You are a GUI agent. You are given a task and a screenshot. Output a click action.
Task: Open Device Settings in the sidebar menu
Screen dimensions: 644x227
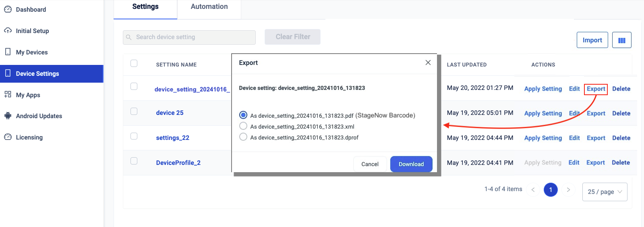click(x=37, y=74)
